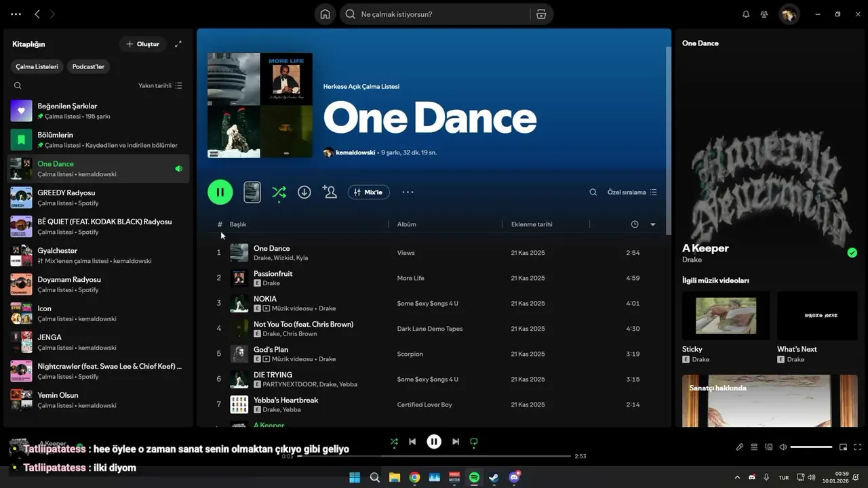Image resolution: width=868 pixels, height=488 pixels.
Task: Open Friend Activity icon next to bell
Action: click(764, 14)
